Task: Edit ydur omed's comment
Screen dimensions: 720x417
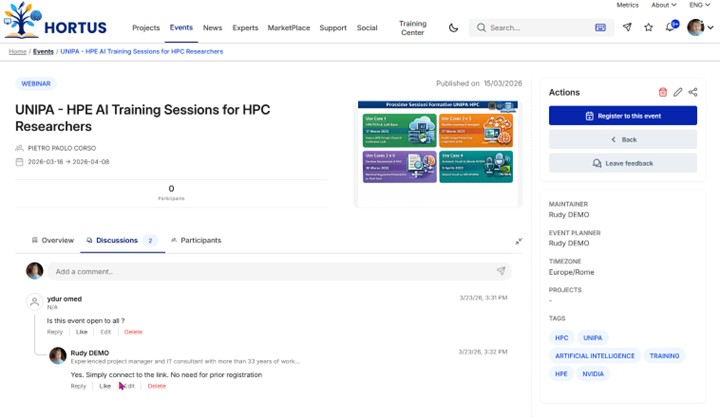Action: pyautogui.click(x=106, y=332)
